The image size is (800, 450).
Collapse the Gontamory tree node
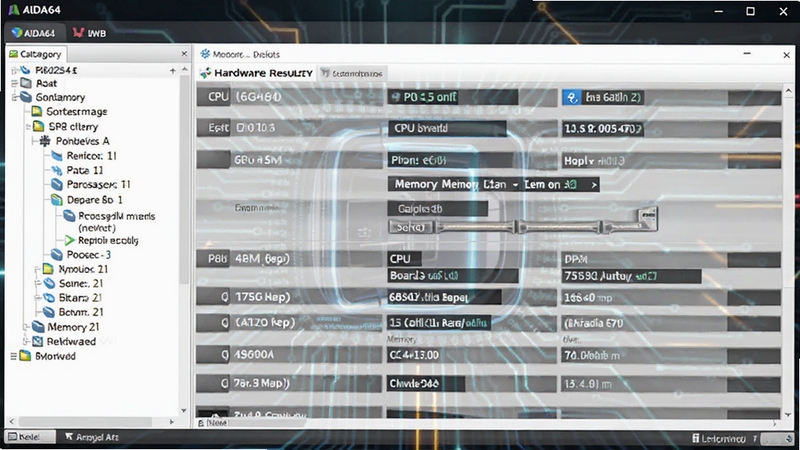(x=14, y=97)
